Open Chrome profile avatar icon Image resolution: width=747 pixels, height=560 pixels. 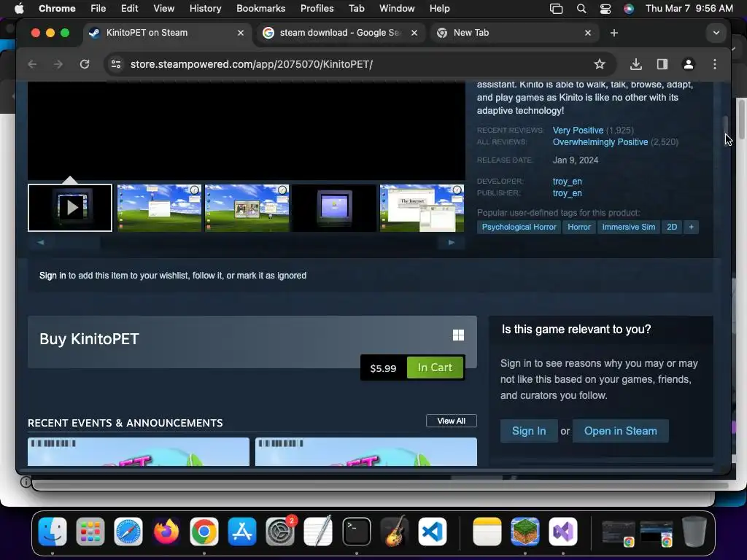coord(689,64)
